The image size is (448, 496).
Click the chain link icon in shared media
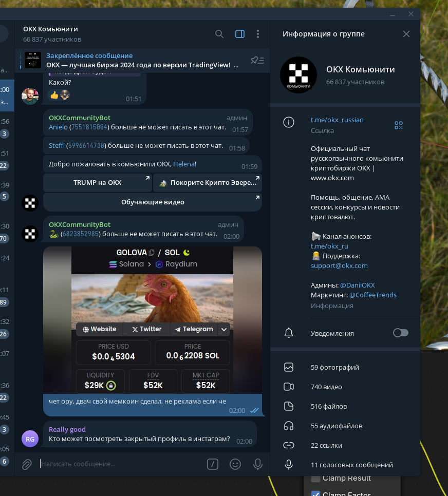(x=288, y=445)
